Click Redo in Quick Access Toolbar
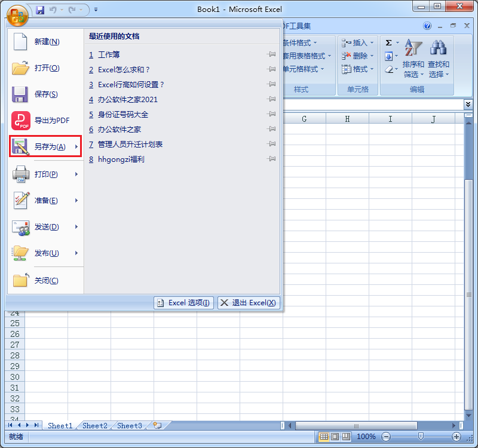This screenshot has width=478, height=448. [x=72, y=10]
